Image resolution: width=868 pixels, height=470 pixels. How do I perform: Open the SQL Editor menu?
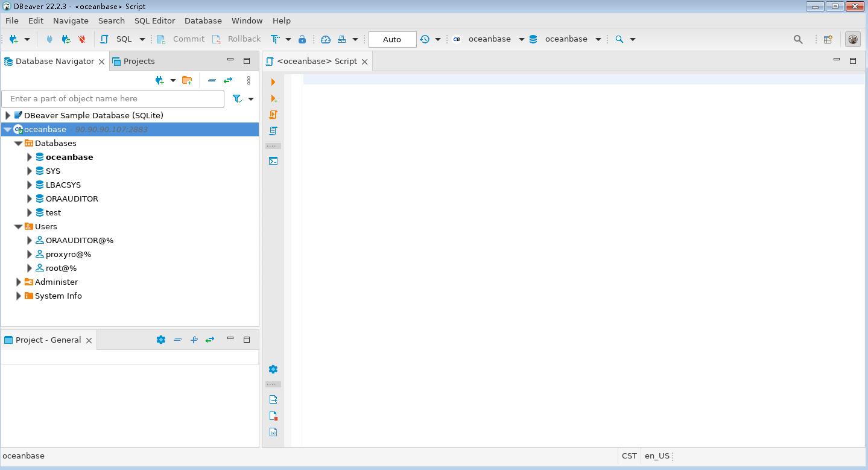(154, 21)
